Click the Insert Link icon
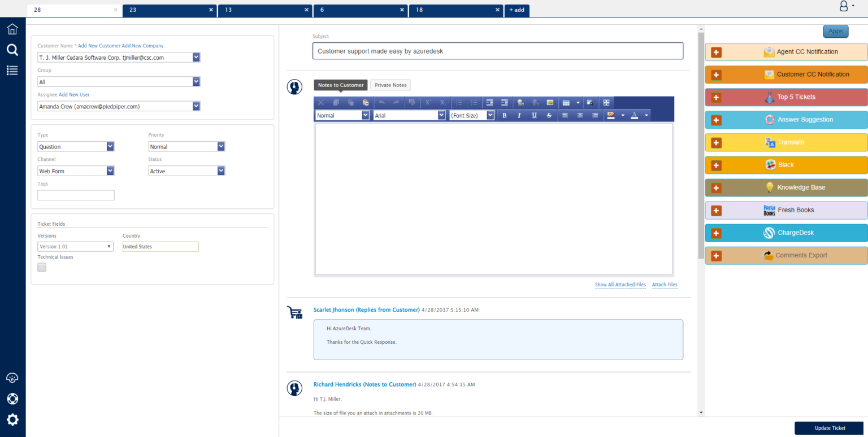868x437 pixels. (x=521, y=102)
